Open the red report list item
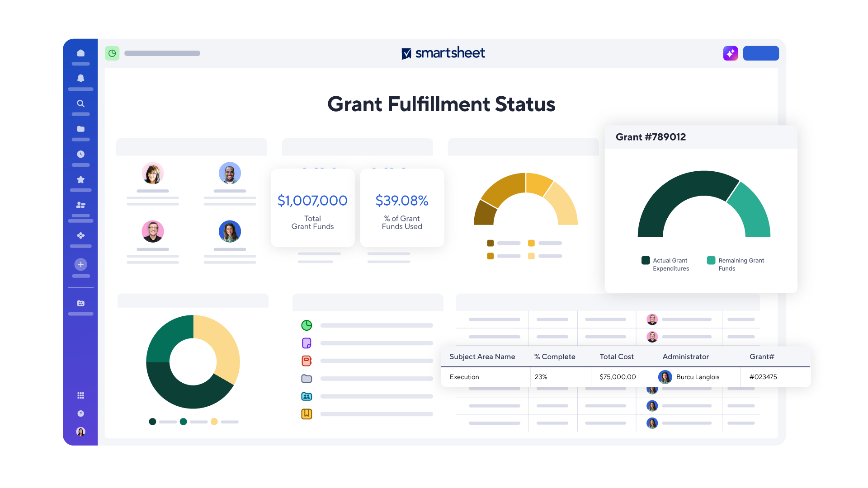This screenshot has height=488, width=868. click(307, 361)
